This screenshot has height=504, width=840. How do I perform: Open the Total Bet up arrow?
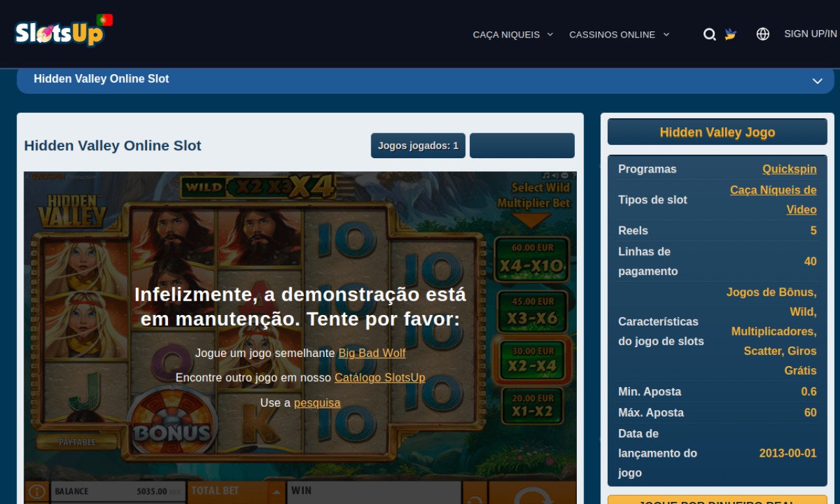point(276,492)
